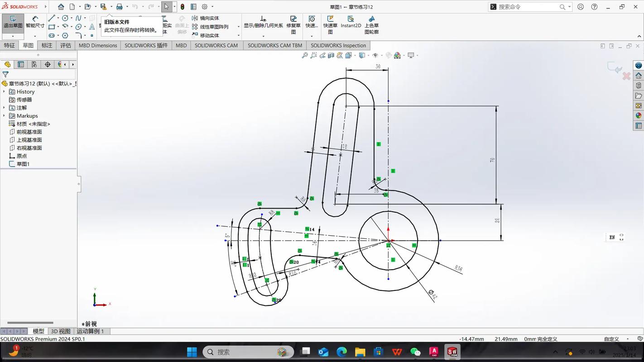The height and width of the screenshot is (362, 644).
Task: Select the Sketch Fillet tool
Action: click(x=78, y=35)
